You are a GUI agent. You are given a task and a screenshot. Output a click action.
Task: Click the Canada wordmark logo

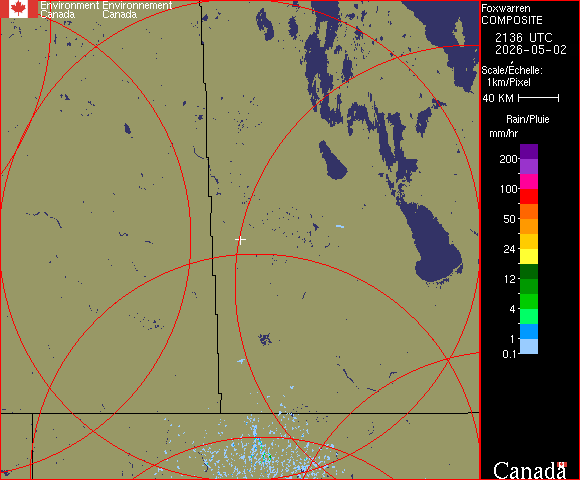(530, 470)
